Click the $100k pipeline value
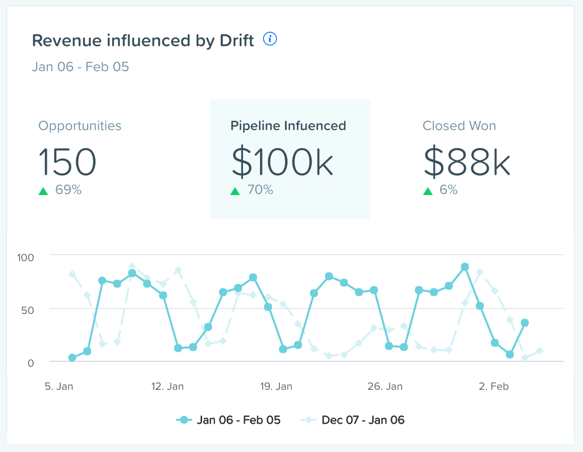 pyautogui.click(x=282, y=161)
